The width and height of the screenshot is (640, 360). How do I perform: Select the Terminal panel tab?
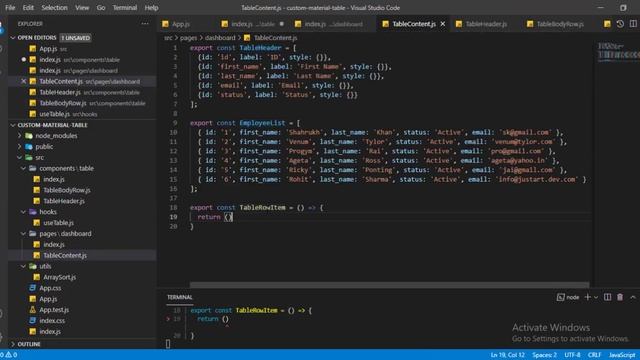[x=180, y=297]
